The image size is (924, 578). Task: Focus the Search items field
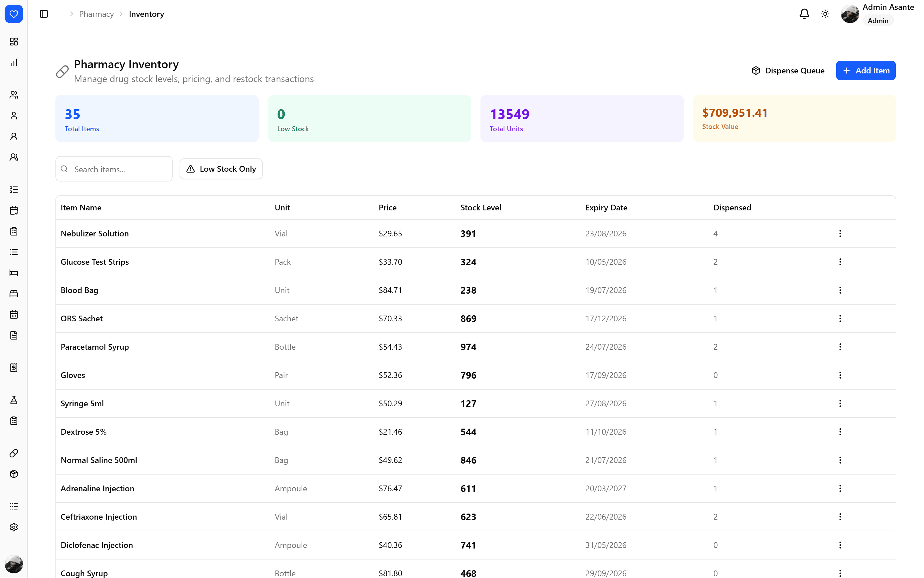[x=114, y=169]
